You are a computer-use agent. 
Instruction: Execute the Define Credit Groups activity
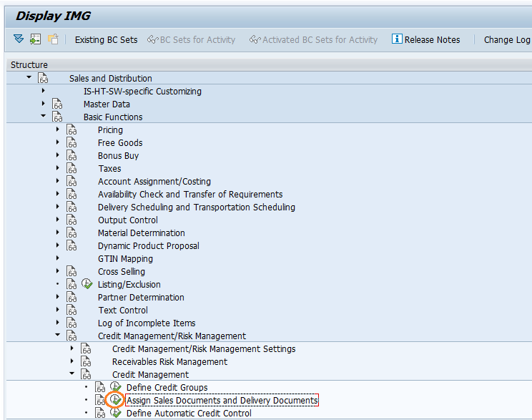click(x=115, y=386)
